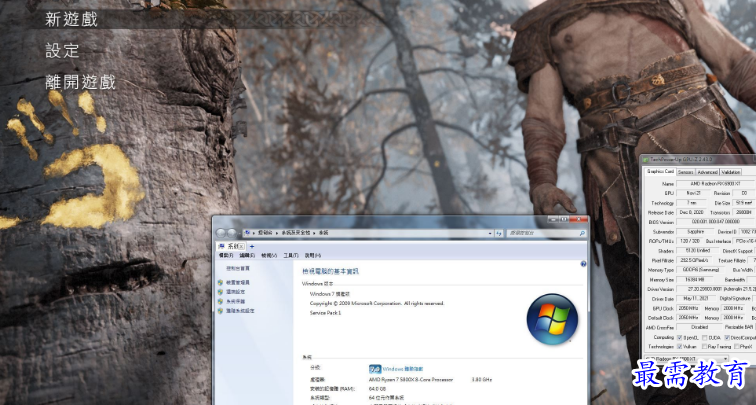Toggle the OpenCL checkbox in GPU-Z
Screen dimensions: 756x405
680,338
